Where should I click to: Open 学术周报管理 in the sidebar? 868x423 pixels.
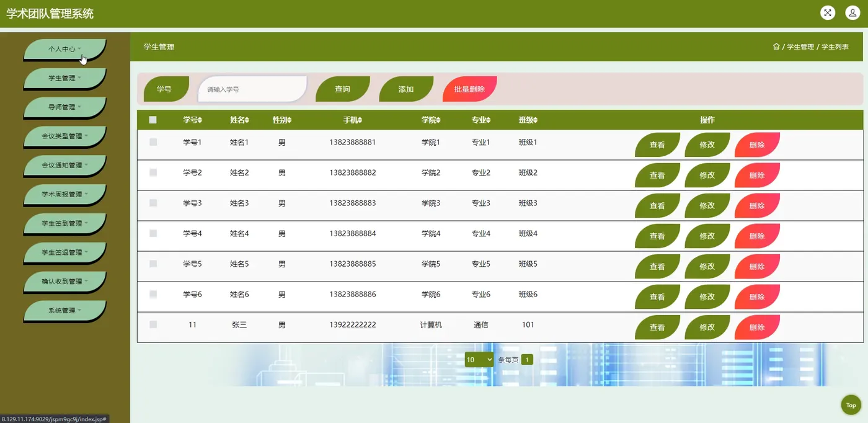pos(65,194)
